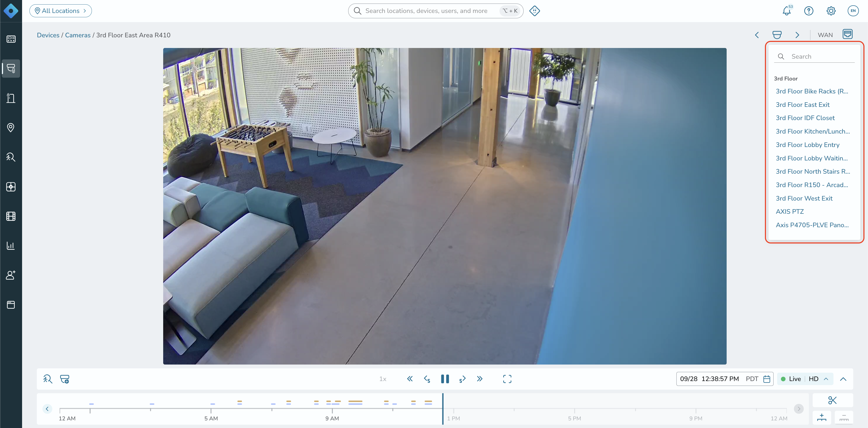Toggle the Live indicator
The width and height of the screenshot is (868, 428).
point(791,379)
